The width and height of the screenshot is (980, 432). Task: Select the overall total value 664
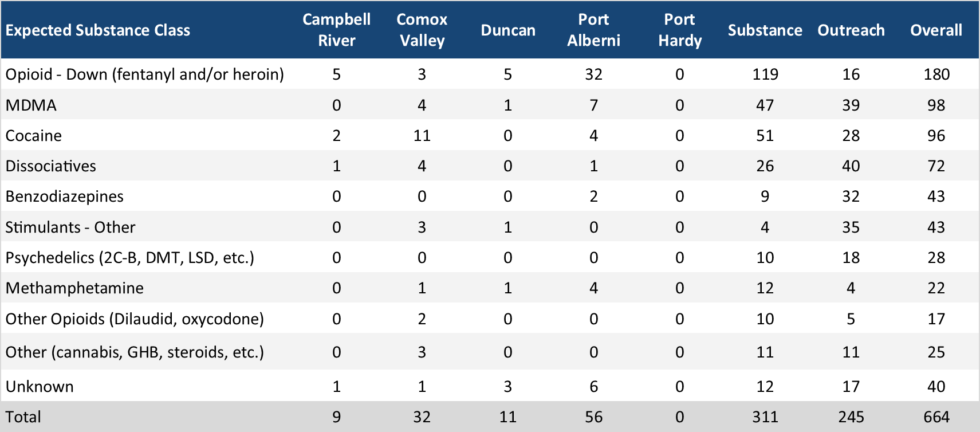936,417
